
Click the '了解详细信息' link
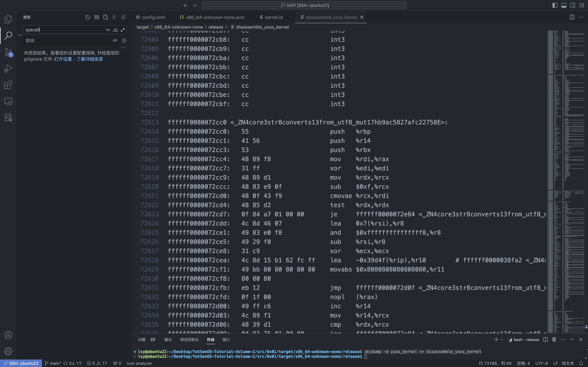point(90,59)
